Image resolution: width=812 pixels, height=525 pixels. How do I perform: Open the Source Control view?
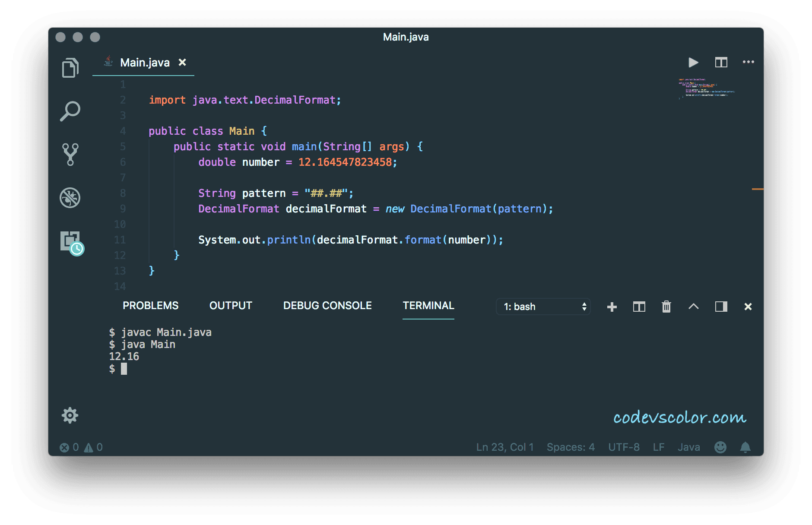click(x=70, y=155)
